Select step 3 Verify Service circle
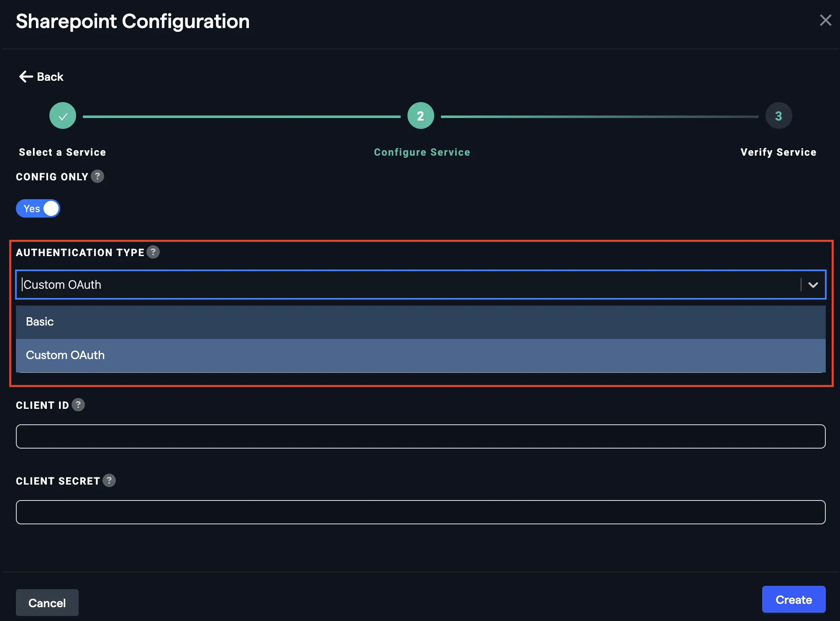 coord(779,115)
